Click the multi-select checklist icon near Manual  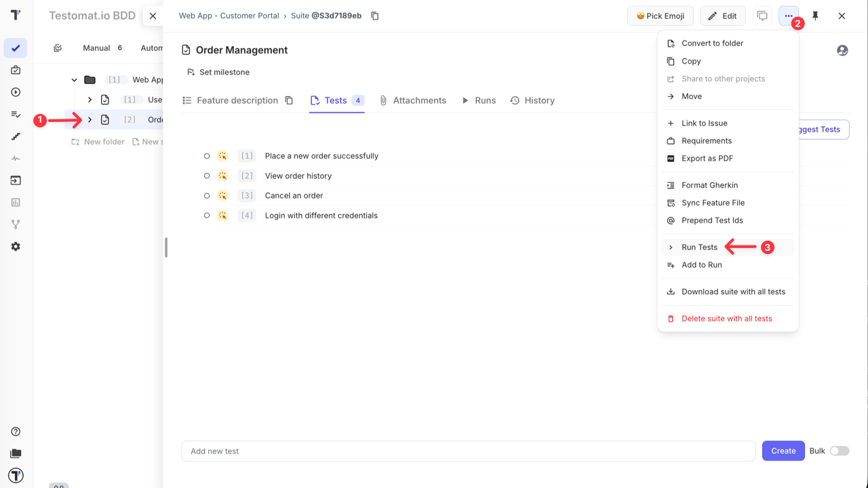(x=58, y=48)
